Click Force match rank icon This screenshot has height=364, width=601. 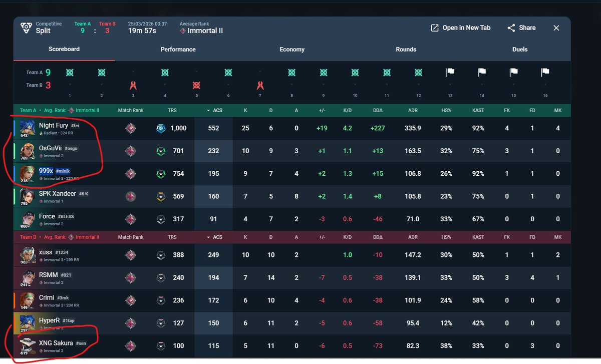pyautogui.click(x=131, y=219)
